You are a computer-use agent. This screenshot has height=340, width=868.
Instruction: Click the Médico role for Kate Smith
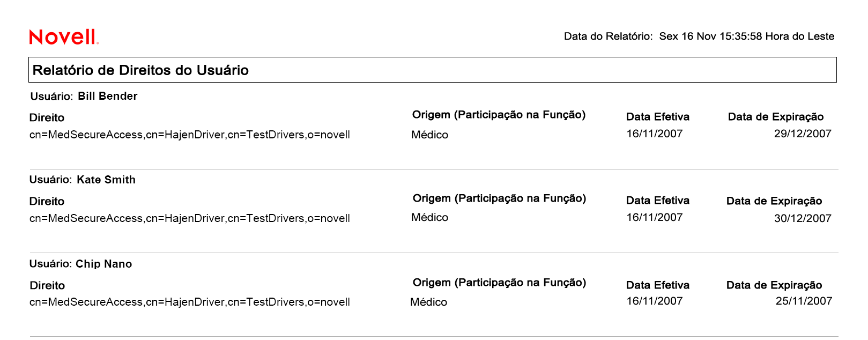click(429, 217)
